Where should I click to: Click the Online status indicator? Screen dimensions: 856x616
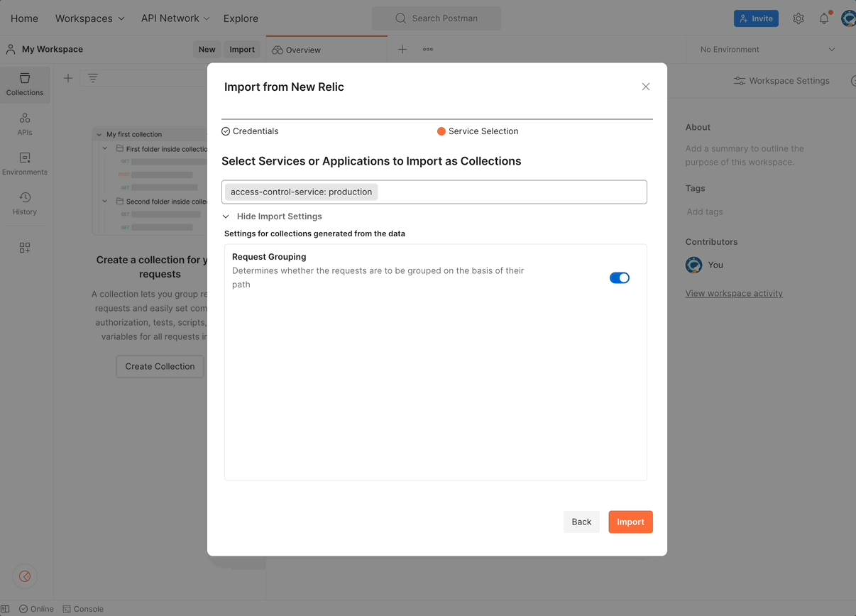coord(36,609)
